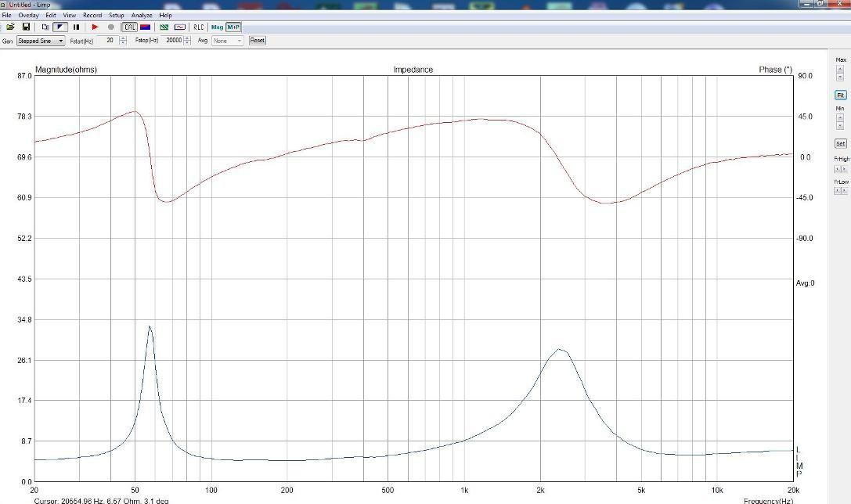Open the Help menu

[x=165, y=15]
